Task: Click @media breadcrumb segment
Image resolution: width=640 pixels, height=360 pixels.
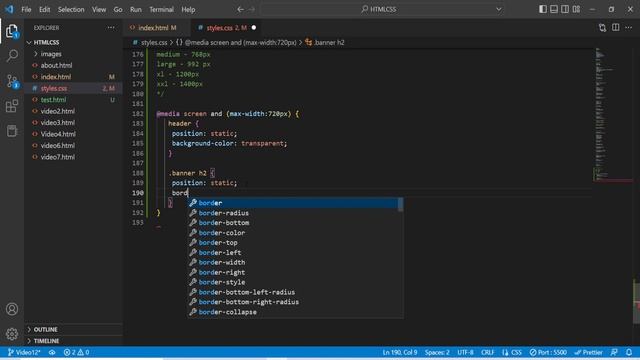Action: pyautogui.click(x=236, y=42)
